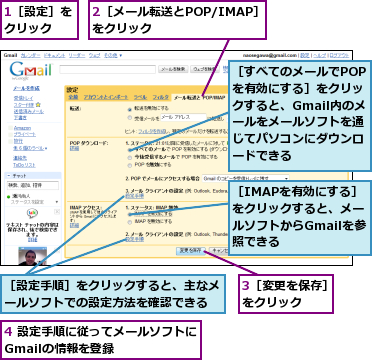Select IMAP を無効にする radio button
Image resolution: width=372 pixels, height=360 pixels.
pos(129,221)
